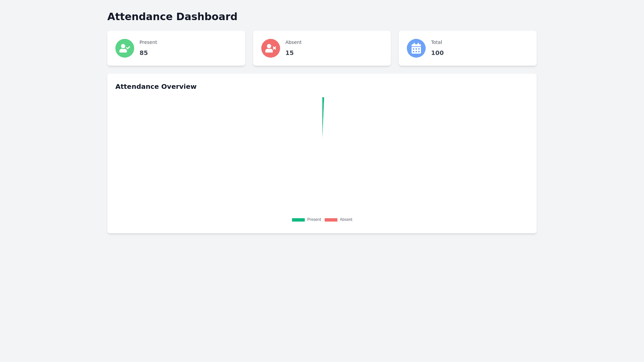Click the Present legend text label
Viewport: 644px width, 362px height.
314,220
